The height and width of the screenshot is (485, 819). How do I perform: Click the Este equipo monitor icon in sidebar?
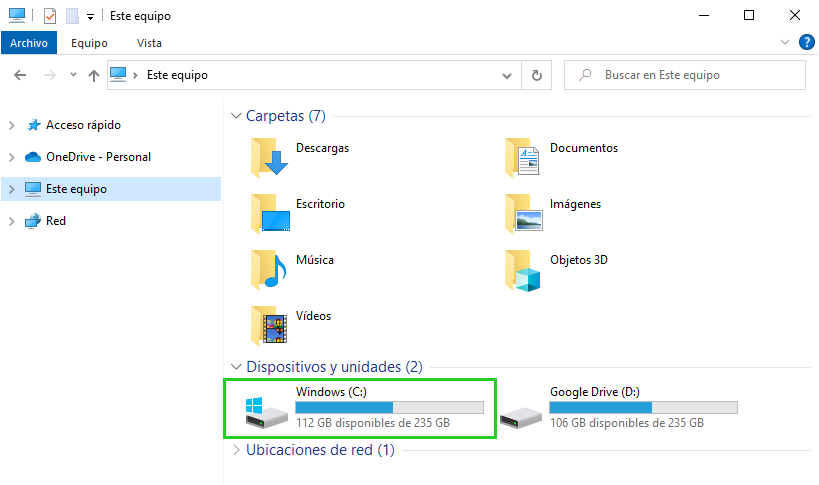(x=33, y=189)
